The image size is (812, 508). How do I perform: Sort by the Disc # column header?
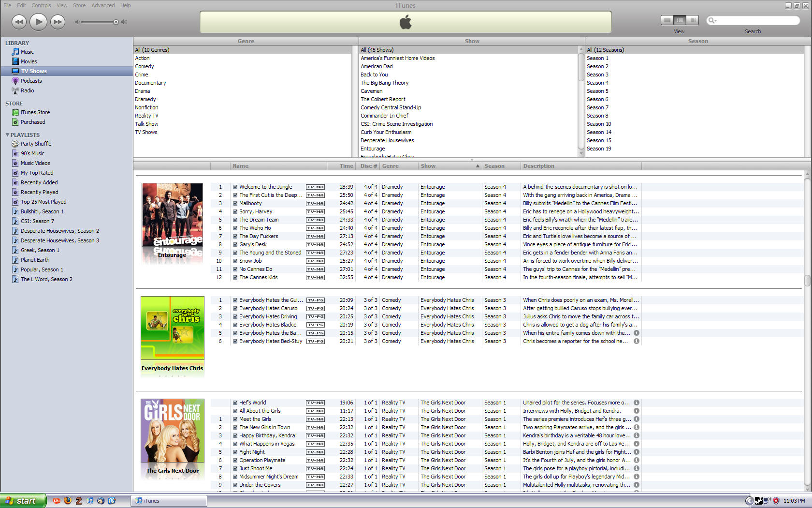point(368,166)
